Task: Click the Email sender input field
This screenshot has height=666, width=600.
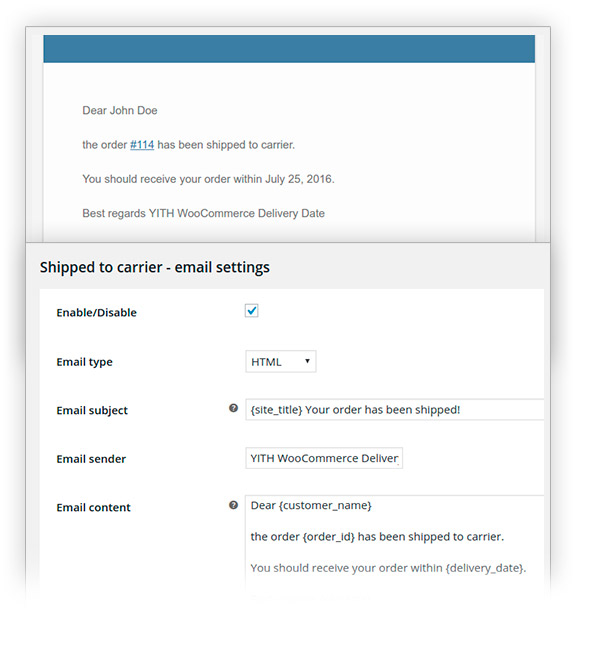Action: (324, 458)
